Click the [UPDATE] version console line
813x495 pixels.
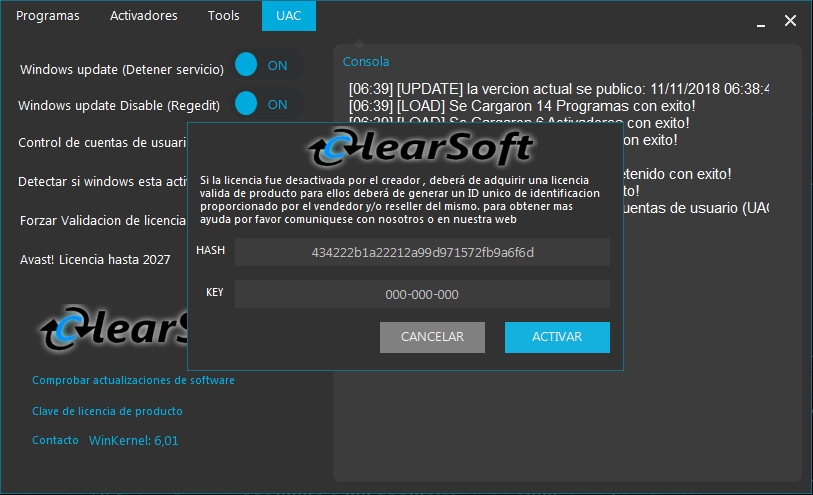(x=558, y=89)
